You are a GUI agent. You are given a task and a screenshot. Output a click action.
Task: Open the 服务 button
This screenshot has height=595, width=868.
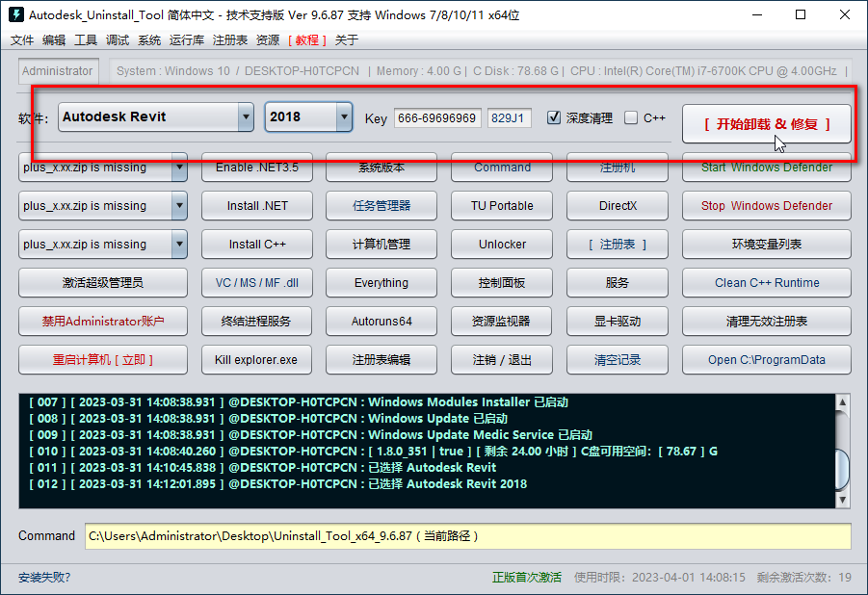point(618,282)
